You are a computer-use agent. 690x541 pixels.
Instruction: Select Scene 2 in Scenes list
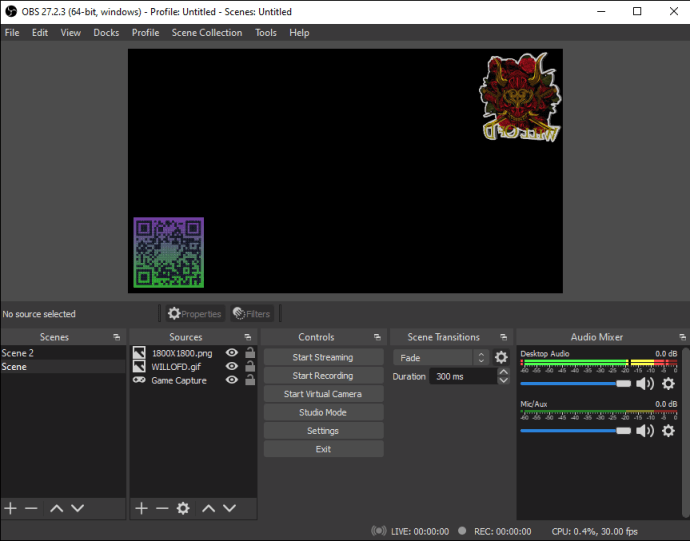tap(63, 353)
